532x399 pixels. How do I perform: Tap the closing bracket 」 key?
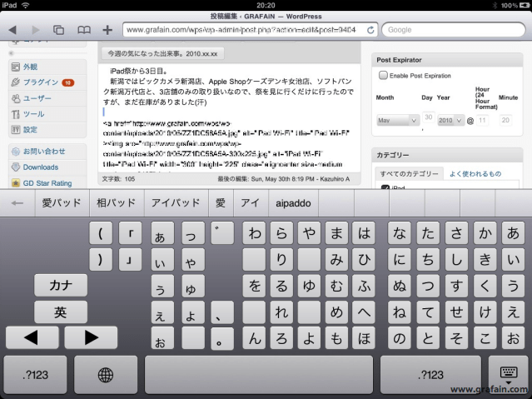point(130,259)
